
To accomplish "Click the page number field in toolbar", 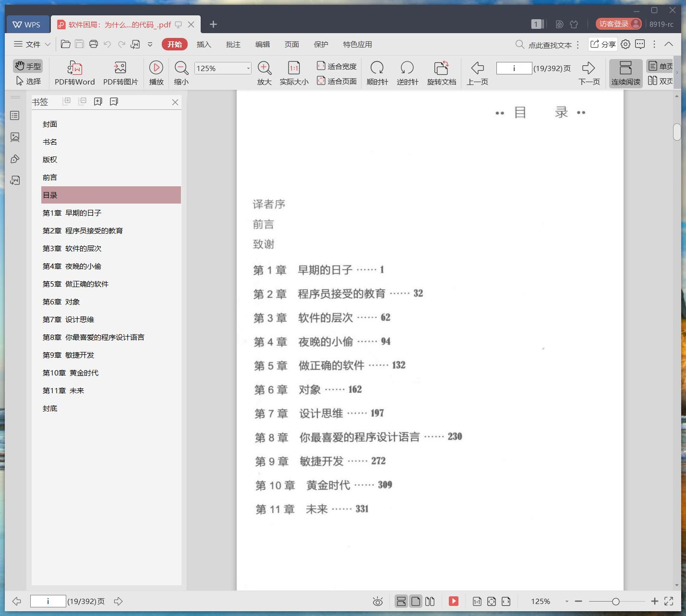I will pos(514,68).
